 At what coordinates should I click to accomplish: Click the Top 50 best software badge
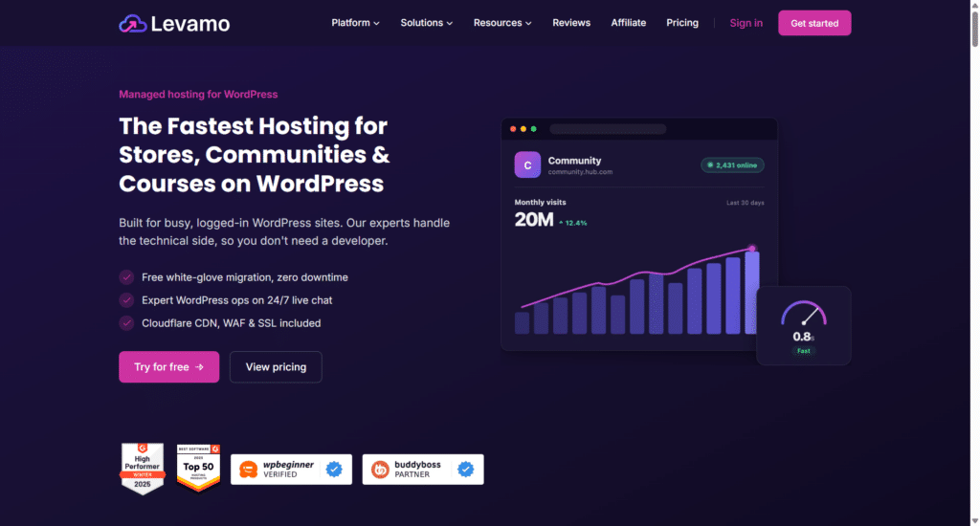tap(198, 468)
